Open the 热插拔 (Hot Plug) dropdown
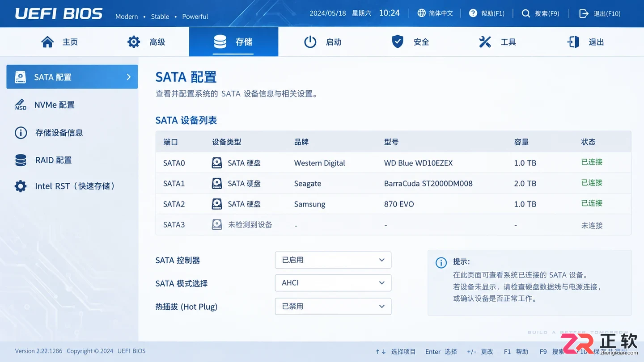 (333, 307)
